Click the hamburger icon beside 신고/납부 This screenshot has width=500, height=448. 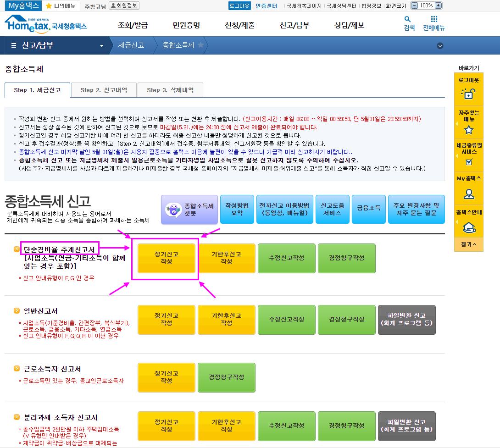[x=14, y=45]
